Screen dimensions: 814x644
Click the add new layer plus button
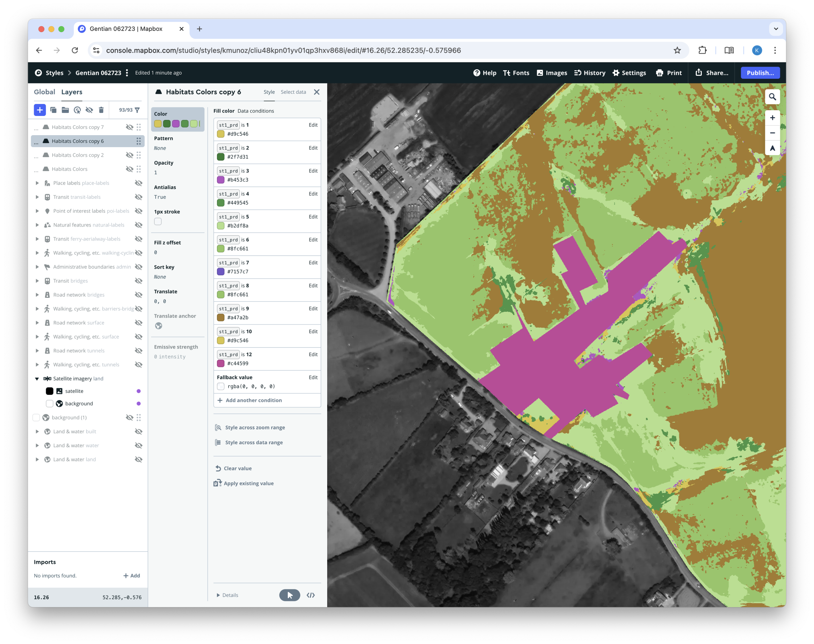click(39, 110)
